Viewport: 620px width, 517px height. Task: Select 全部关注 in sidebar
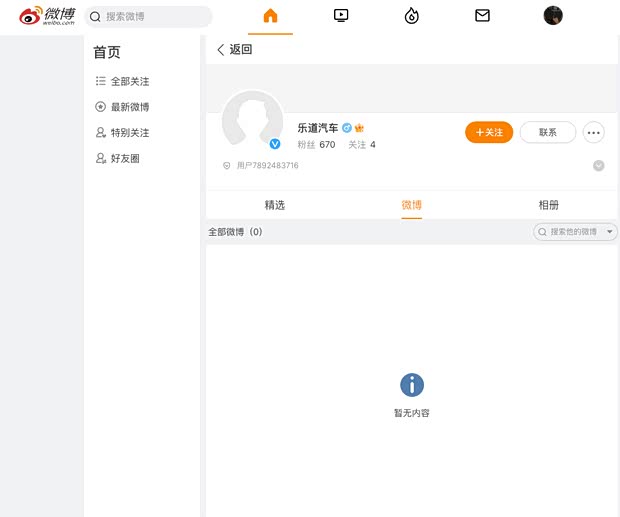(x=129, y=81)
